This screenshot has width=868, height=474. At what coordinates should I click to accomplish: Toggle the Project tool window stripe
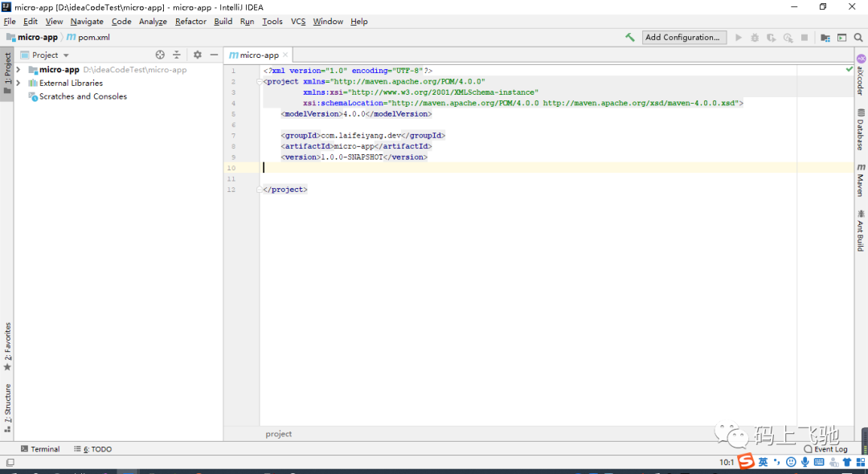coord(7,74)
